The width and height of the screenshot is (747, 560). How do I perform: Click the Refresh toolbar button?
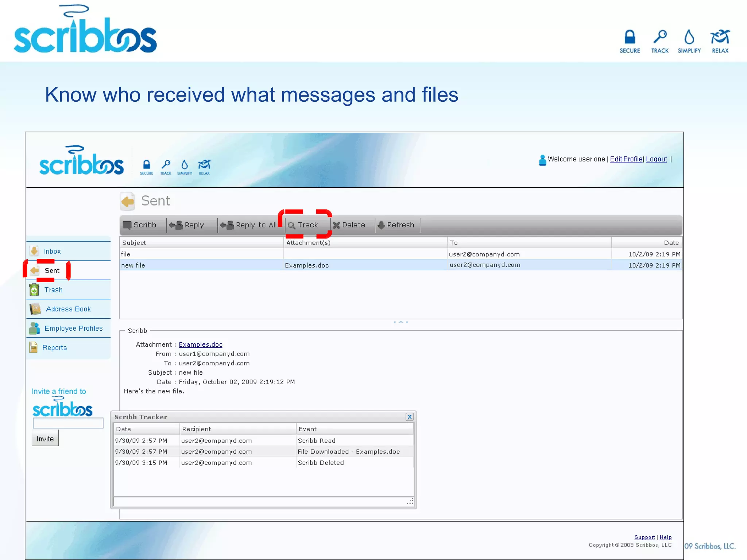(396, 225)
